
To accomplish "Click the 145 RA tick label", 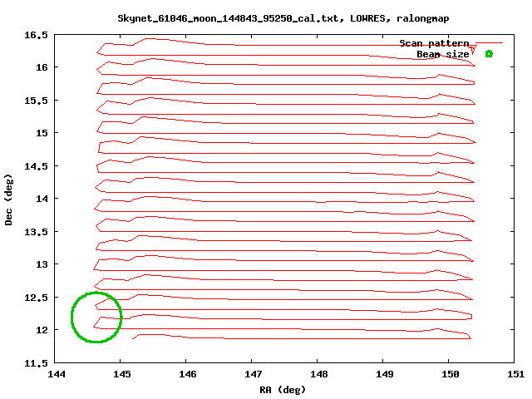I will (122, 374).
